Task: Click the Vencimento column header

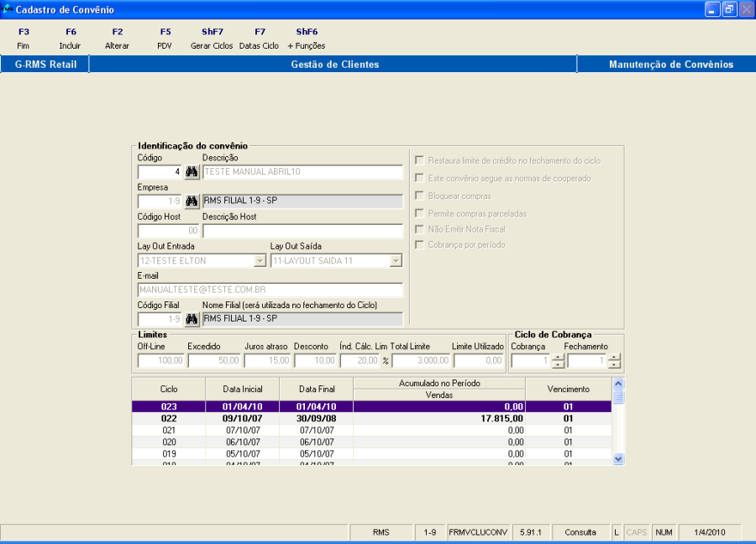Action: (x=569, y=389)
